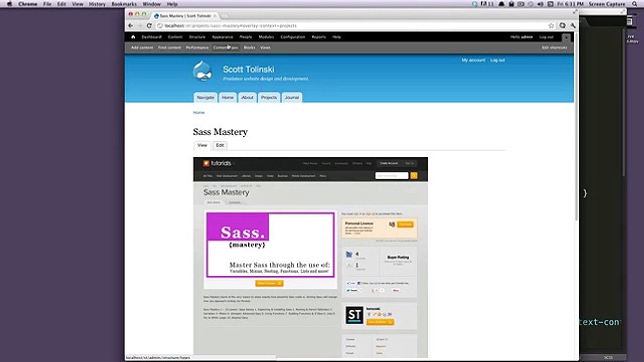Open the Content admin menu item
Viewport: 644px width, 362px height.
[175, 37]
